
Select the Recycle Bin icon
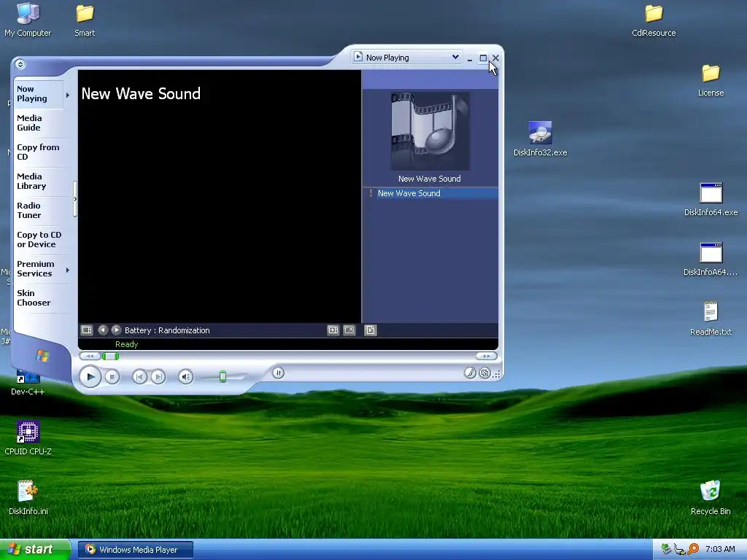[711, 497]
